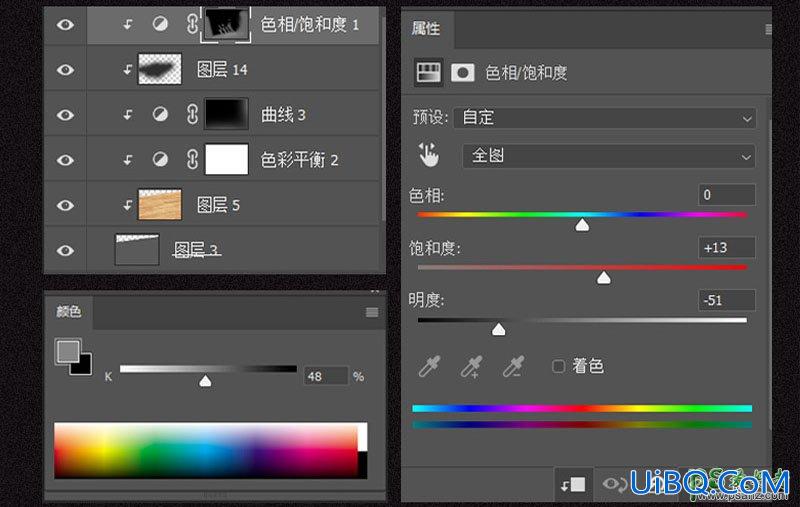Click the 色相 hue slider handle

click(582, 225)
